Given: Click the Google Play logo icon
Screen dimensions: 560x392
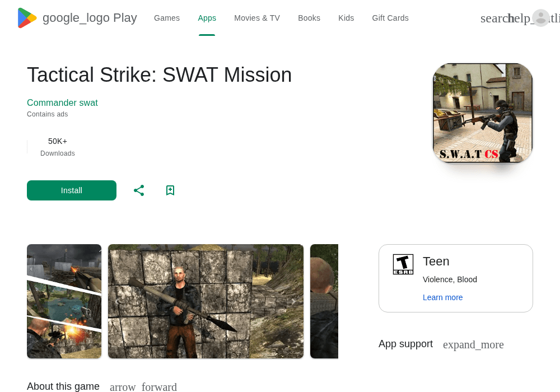Looking at the screenshot, I should point(27,18).
